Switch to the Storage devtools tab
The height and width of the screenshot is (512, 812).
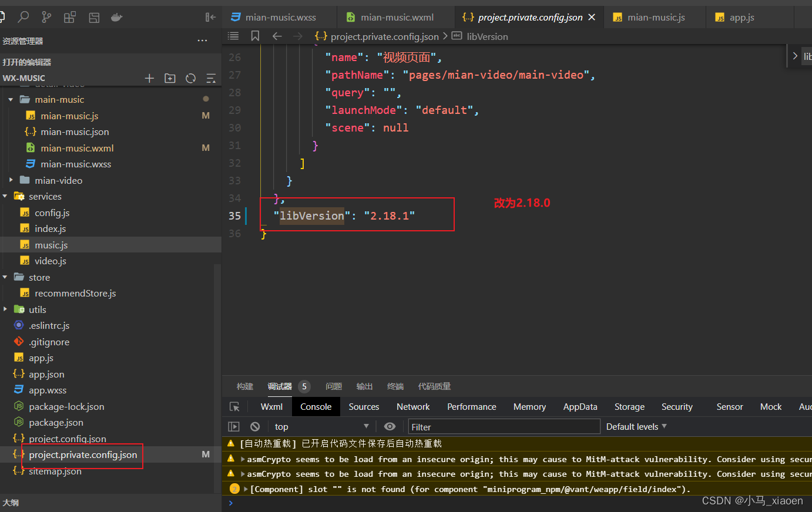tap(629, 406)
